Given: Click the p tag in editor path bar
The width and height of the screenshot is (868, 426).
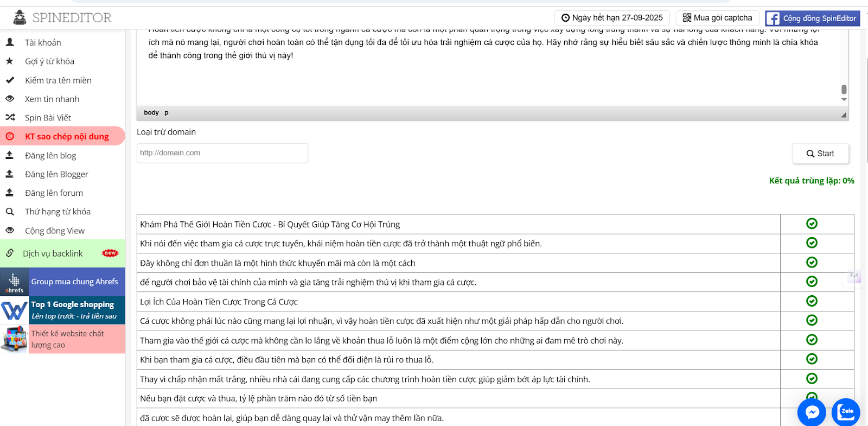Looking at the screenshot, I should [x=167, y=113].
